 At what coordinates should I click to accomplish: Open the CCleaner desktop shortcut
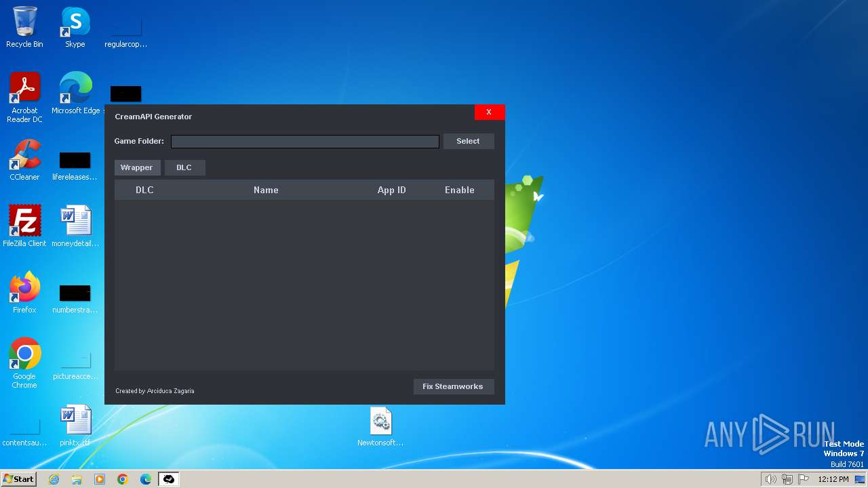click(x=24, y=160)
